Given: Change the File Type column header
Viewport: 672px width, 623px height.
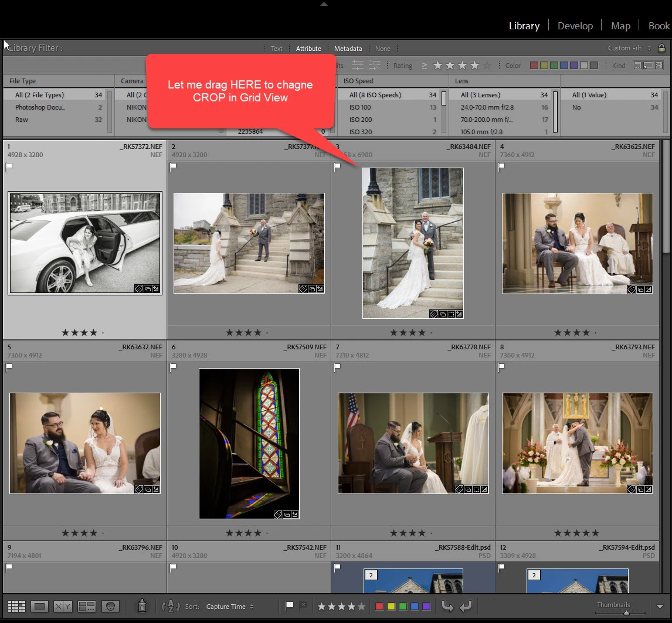Looking at the screenshot, I should pos(22,80).
